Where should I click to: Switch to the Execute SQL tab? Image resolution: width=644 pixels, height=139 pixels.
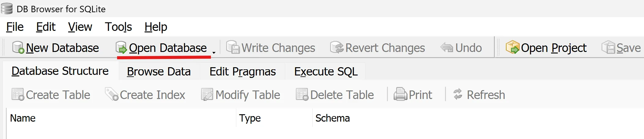[x=326, y=71]
